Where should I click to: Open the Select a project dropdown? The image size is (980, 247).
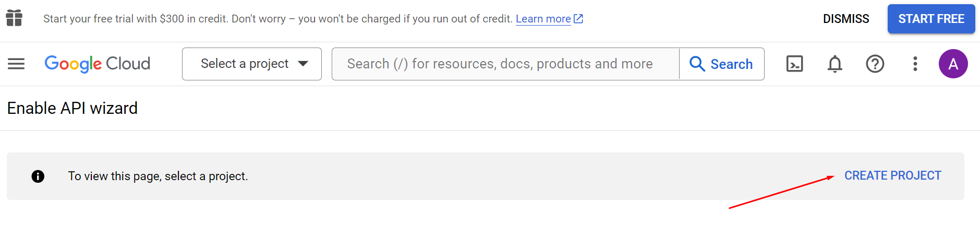[x=244, y=64]
